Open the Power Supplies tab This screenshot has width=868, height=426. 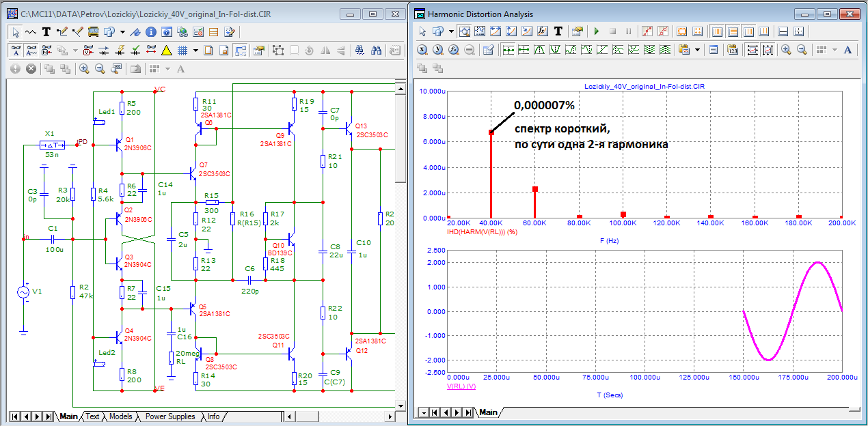170,416
